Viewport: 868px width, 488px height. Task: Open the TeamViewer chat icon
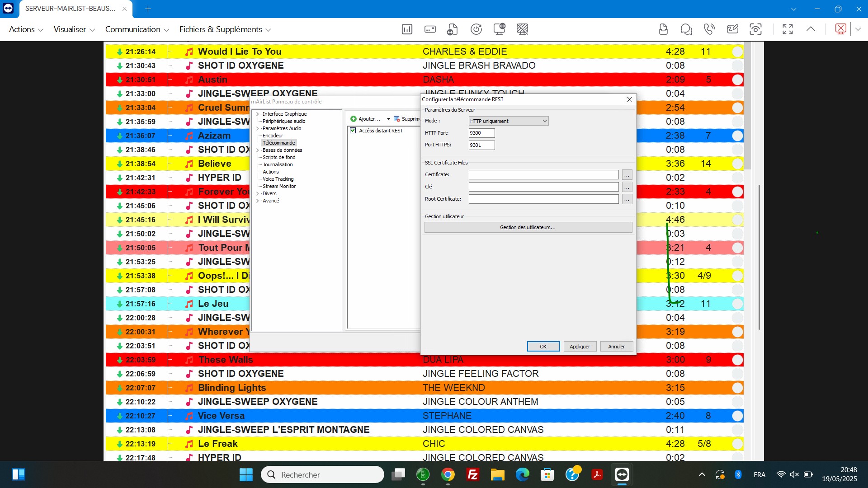(x=686, y=29)
